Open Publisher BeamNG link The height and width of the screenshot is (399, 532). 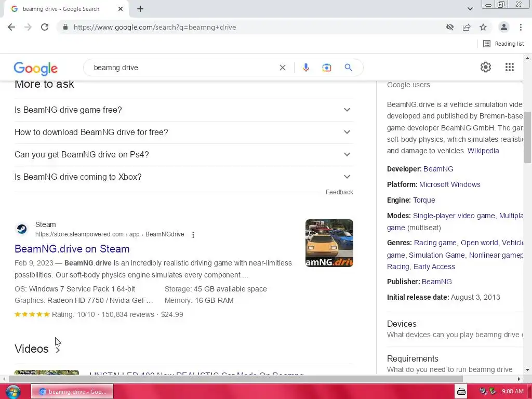point(436,282)
